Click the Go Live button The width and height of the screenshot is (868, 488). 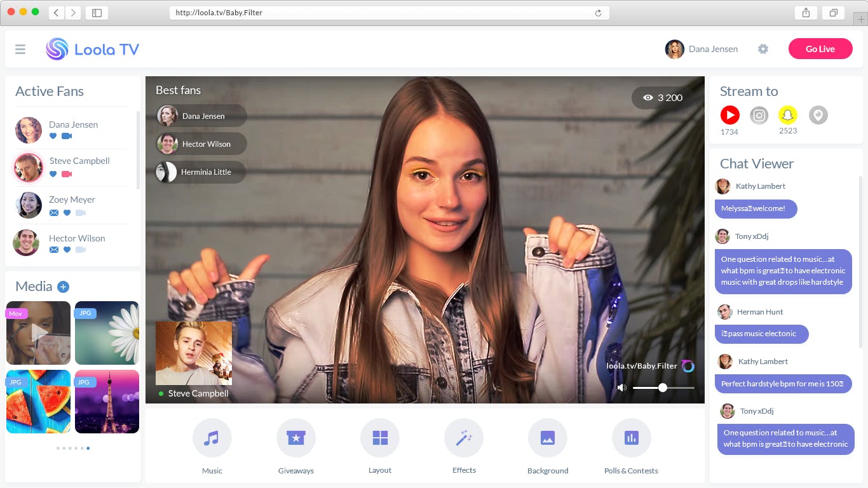click(820, 49)
